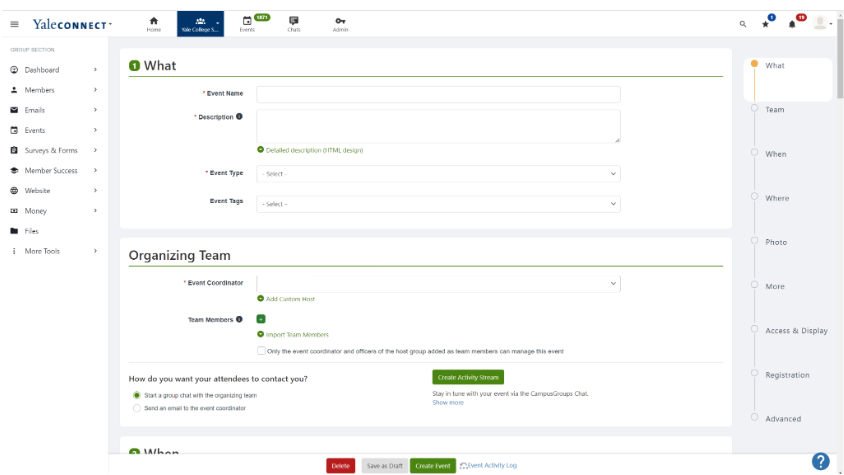Go to Home via house icon

coord(153,21)
